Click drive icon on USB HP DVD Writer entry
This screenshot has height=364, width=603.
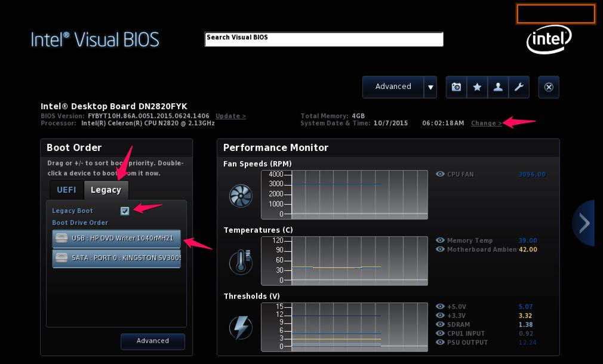(61, 238)
